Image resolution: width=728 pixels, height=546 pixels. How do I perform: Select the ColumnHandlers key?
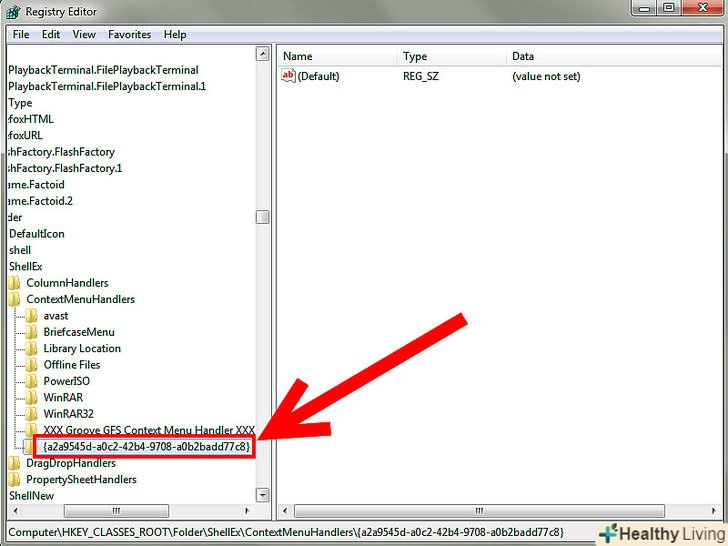pyautogui.click(x=67, y=283)
